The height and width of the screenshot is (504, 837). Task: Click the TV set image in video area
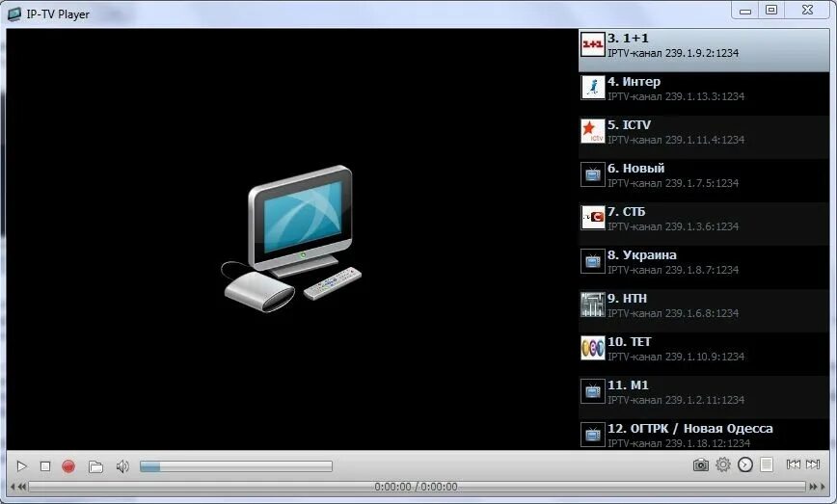point(291,238)
